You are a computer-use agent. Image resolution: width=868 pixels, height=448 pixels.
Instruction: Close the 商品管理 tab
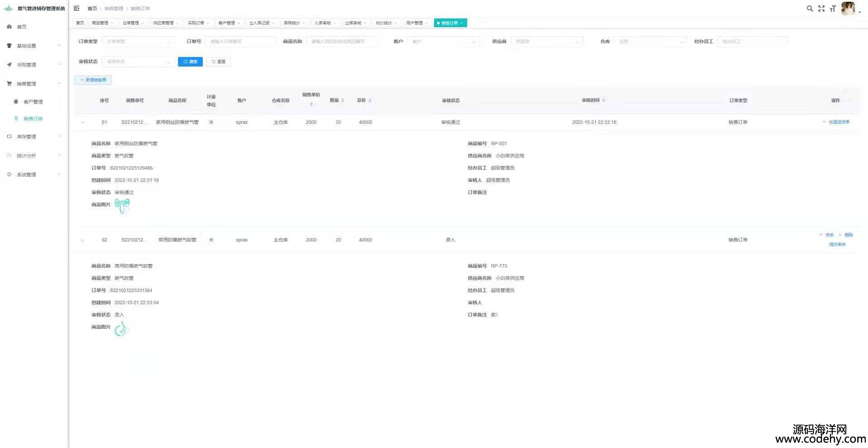click(x=112, y=23)
